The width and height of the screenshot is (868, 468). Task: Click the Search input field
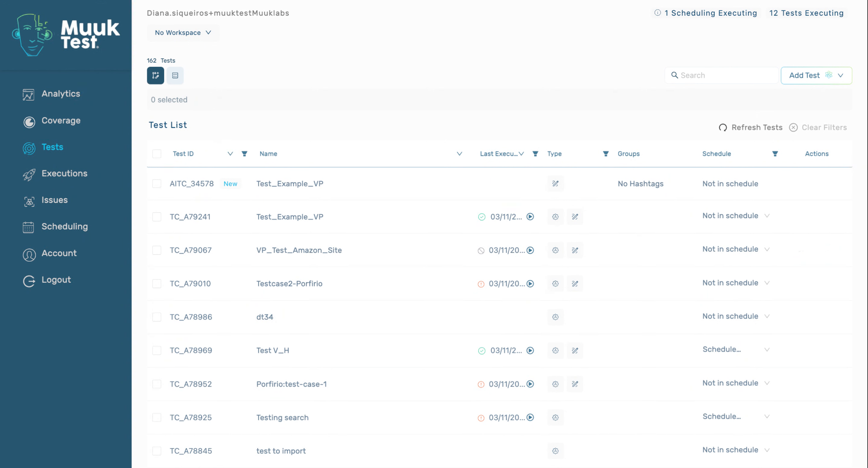(x=722, y=75)
